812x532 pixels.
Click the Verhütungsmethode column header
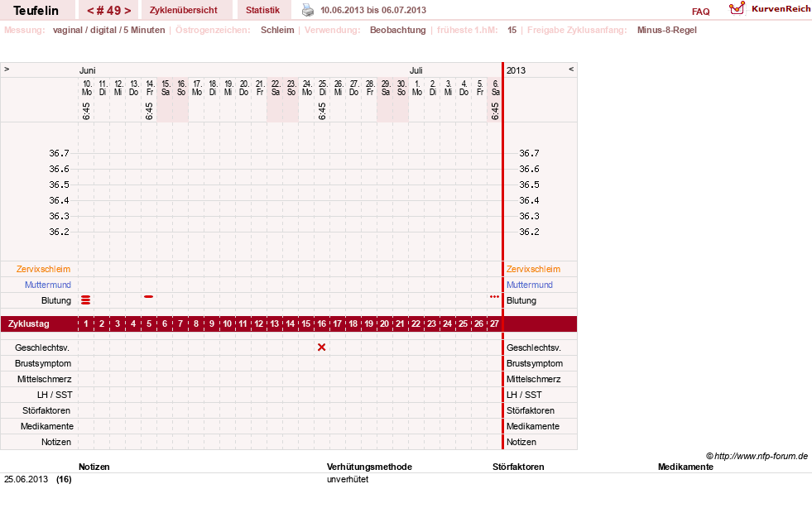pyautogui.click(x=369, y=467)
